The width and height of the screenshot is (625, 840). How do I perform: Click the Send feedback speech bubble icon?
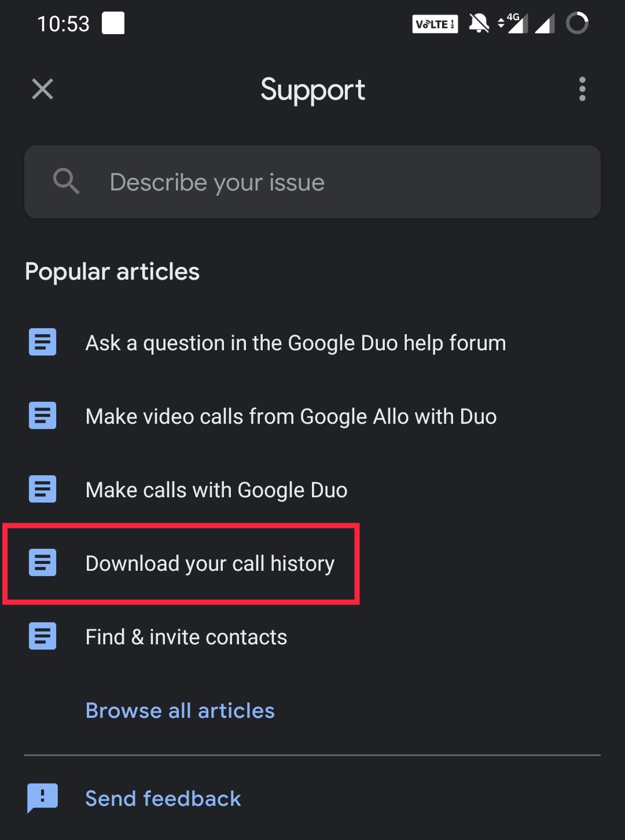pos(42,797)
